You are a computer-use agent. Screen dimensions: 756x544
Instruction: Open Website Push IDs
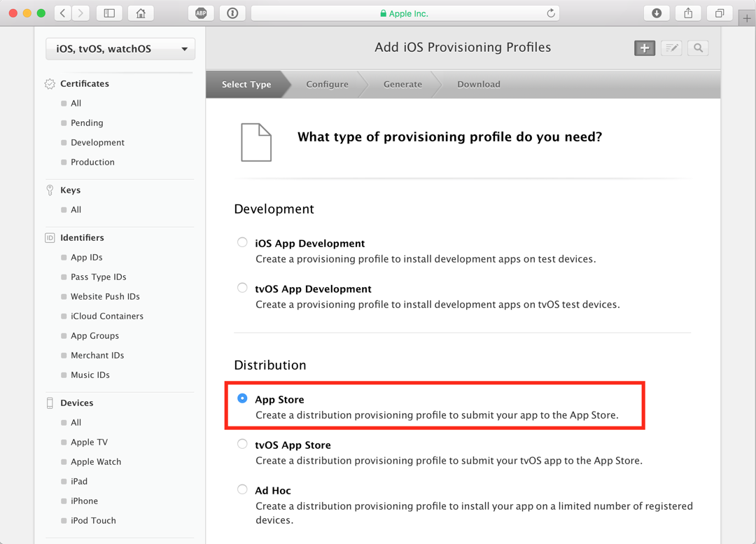coord(105,297)
